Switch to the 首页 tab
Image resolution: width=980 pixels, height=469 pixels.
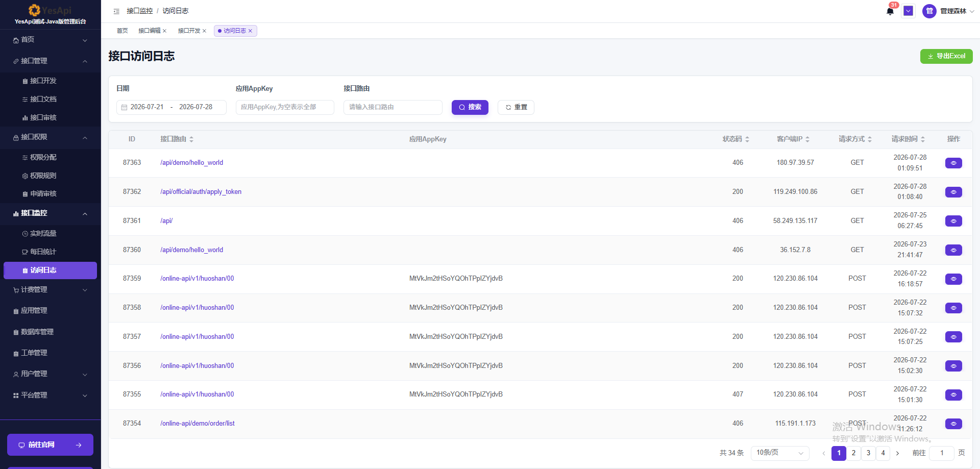[x=122, y=31]
